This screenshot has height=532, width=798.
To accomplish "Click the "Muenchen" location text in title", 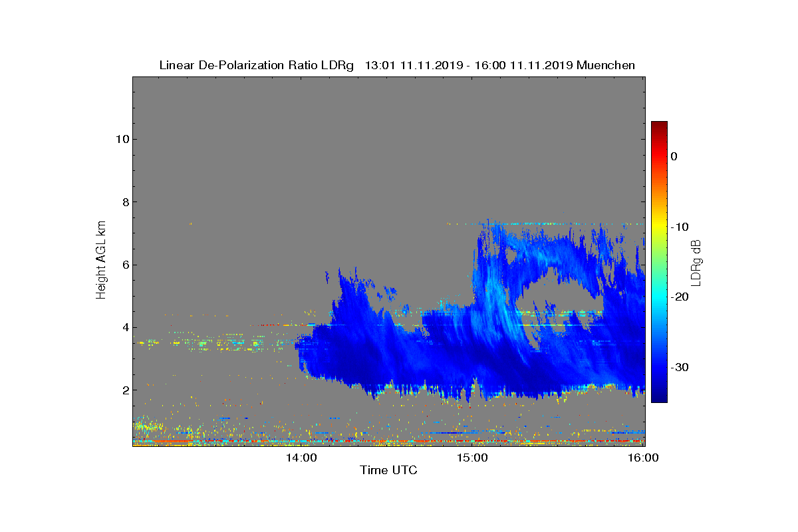I will tap(606, 65).
